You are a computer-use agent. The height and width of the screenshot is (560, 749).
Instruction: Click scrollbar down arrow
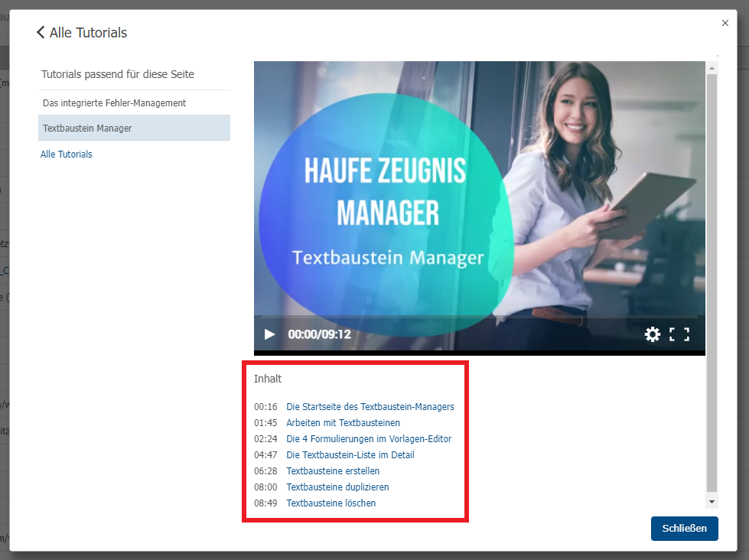[712, 502]
